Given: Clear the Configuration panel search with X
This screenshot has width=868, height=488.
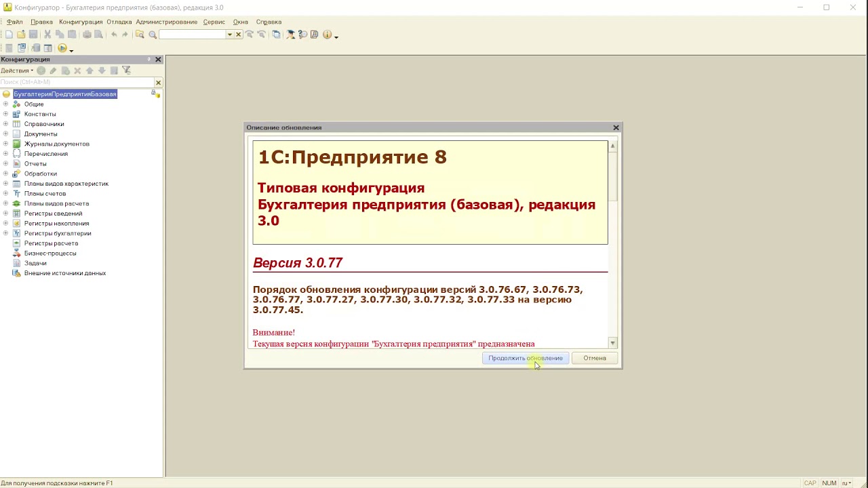Looking at the screenshot, I should click(158, 82).
